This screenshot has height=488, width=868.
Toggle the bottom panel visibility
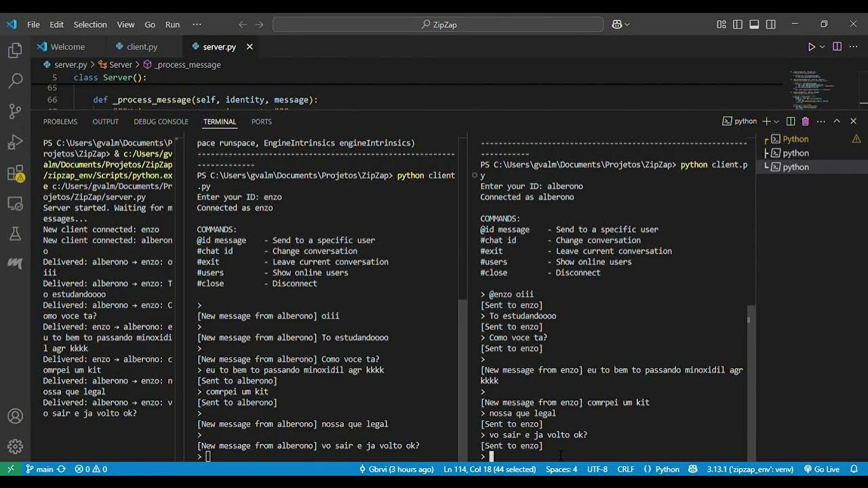click(754, 24)
